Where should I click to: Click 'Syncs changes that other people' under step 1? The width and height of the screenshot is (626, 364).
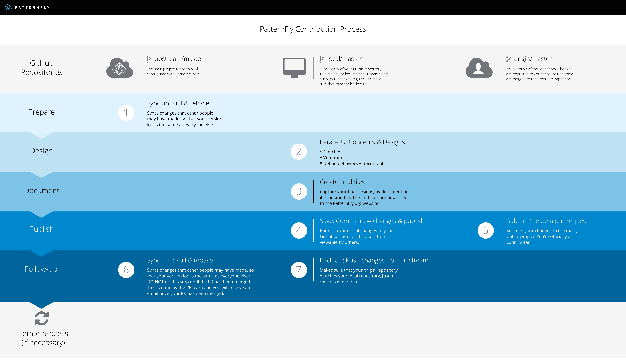point(185,119)
